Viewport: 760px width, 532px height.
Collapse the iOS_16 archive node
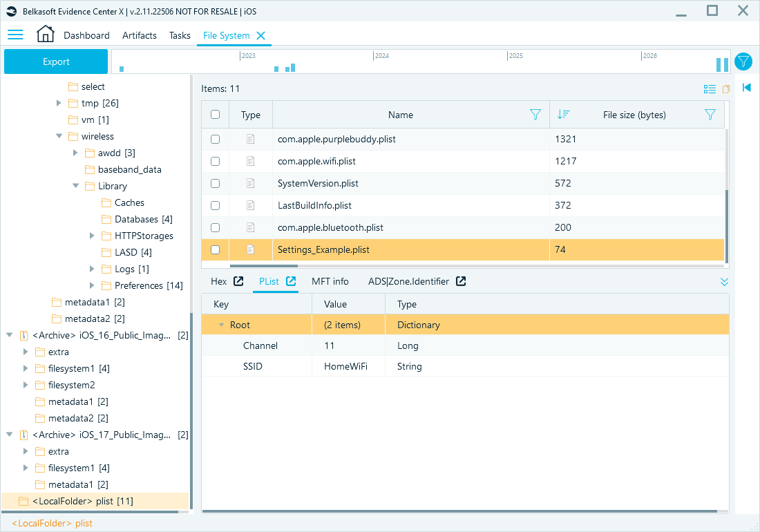(9, 335)
